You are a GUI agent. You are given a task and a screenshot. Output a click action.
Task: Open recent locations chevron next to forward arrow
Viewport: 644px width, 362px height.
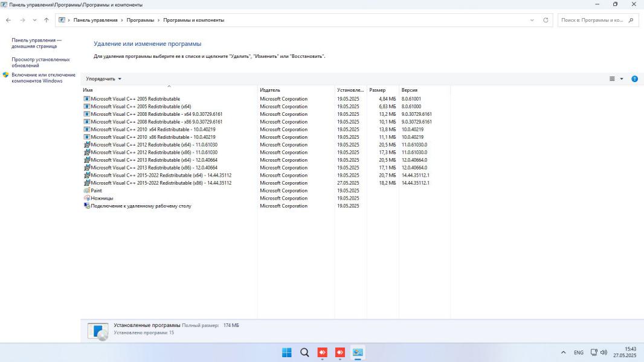(34, 20)
